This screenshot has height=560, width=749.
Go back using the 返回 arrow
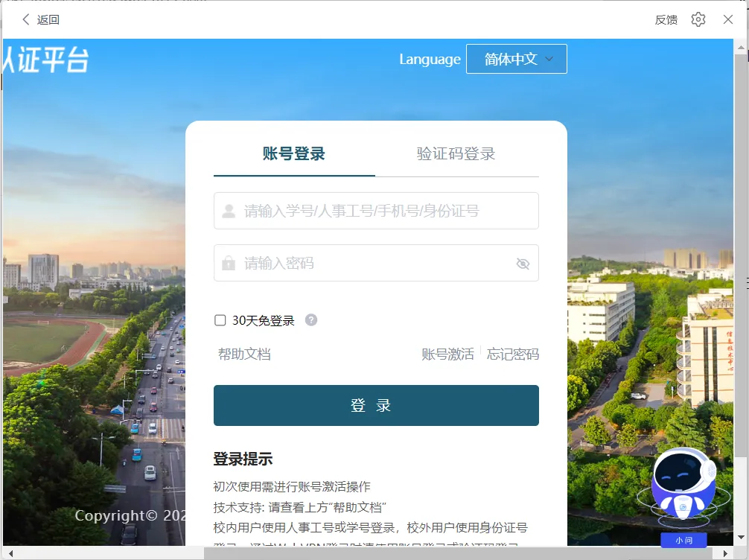coord(41,19)
